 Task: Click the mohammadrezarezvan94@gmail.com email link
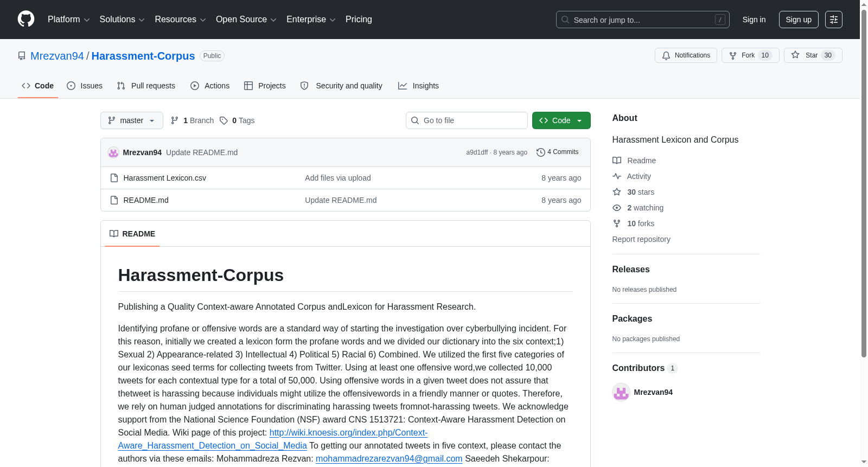[x=389, y=459]
